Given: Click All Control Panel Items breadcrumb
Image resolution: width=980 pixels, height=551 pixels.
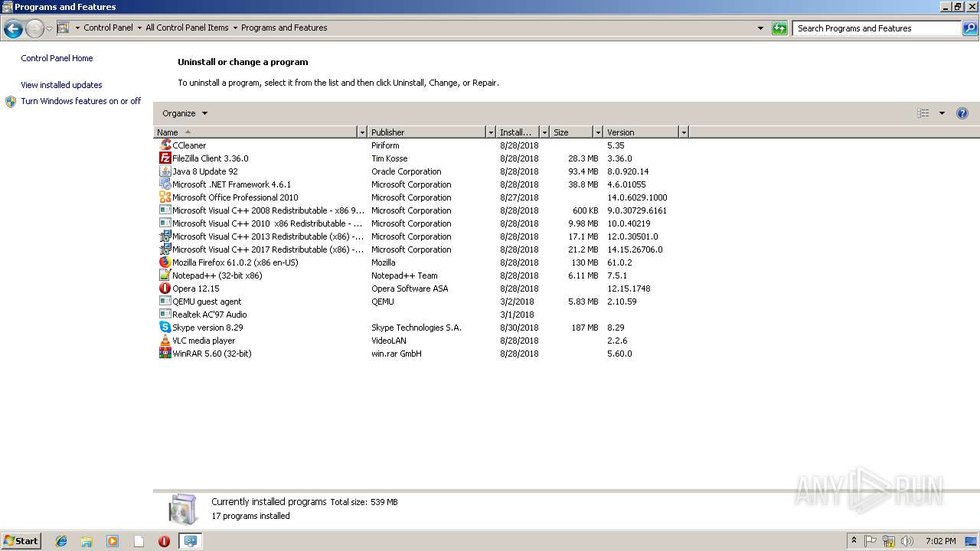Looking at the screenshot, I should click(x=187, y=28).
